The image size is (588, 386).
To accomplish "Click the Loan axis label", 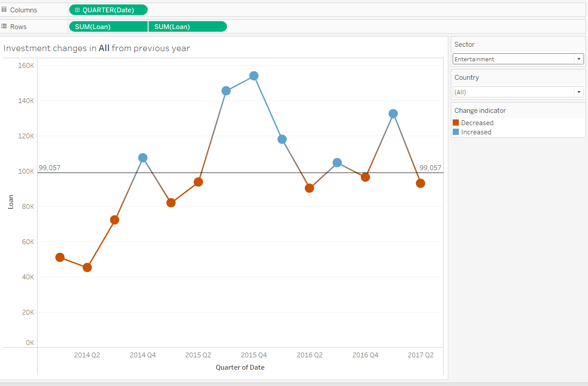I will point(11,201).
